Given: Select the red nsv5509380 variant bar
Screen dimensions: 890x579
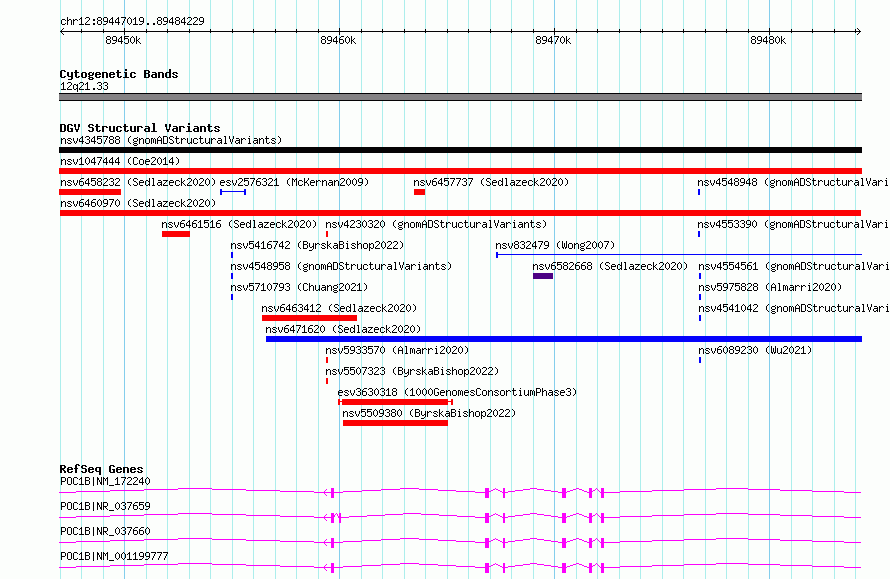Looking at the screenshot, I should tap(396, 423).
